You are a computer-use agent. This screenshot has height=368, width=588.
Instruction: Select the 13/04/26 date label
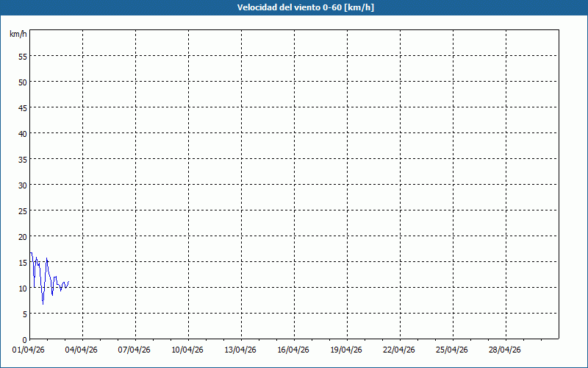click(x=241, y=350)
